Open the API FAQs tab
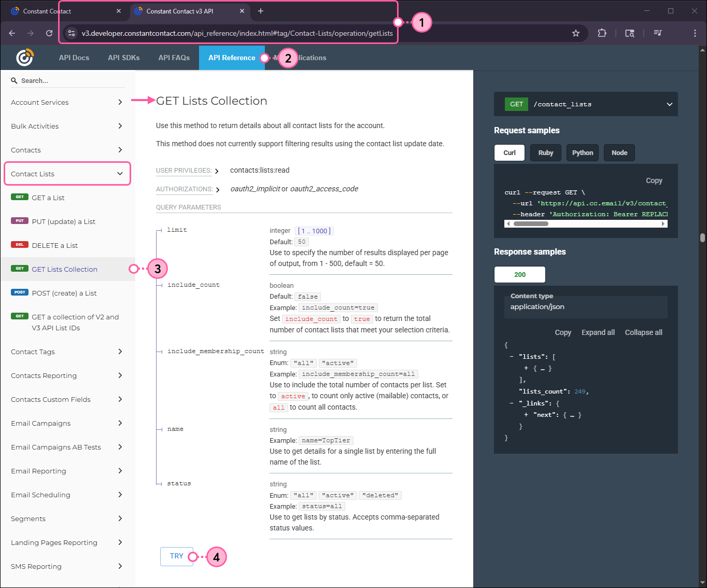Viewport: 707px width, 588px height. click(x=174, y=58)
